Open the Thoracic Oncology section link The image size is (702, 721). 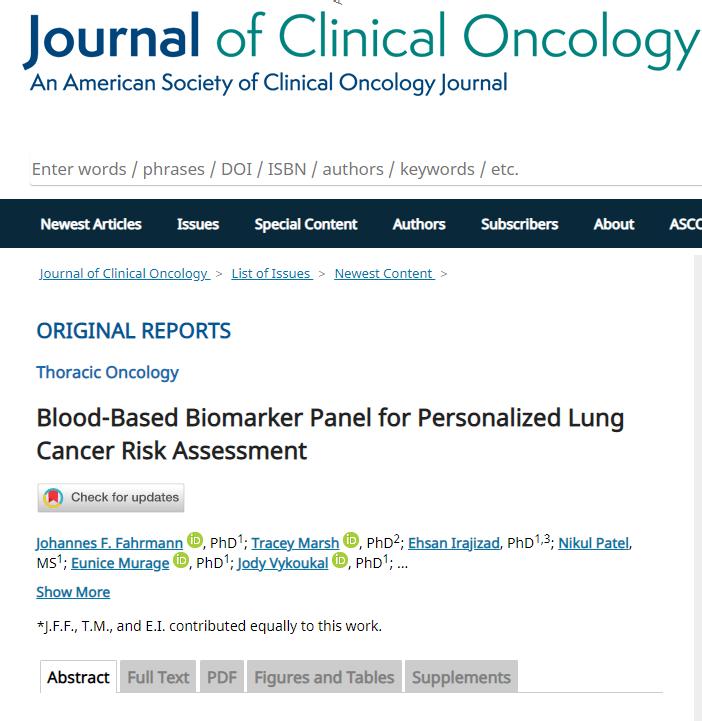click(107, 372)
